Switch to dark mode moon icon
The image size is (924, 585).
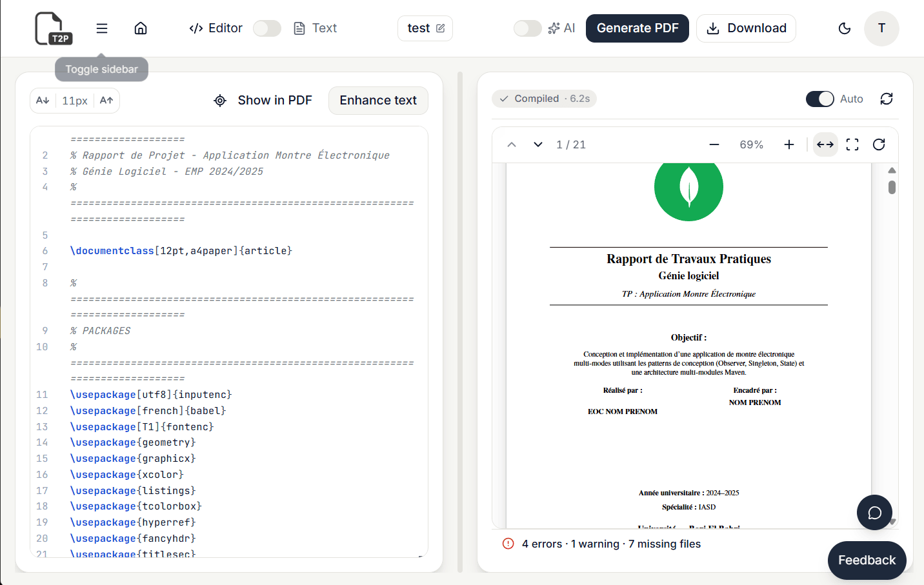pyautogui.click(x=845, y=28)
